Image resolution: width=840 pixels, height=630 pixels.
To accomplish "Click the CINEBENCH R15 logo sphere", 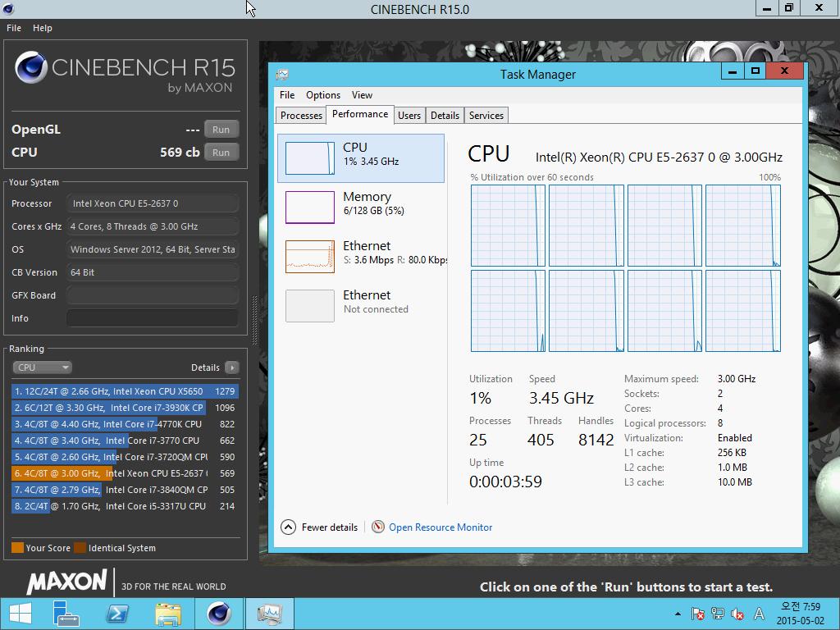I will [x=30, y=67].
